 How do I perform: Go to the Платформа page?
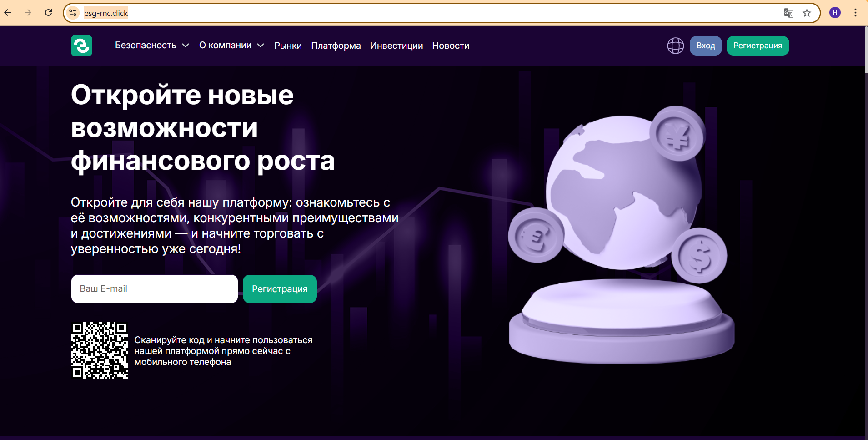[x=336, y=46]
